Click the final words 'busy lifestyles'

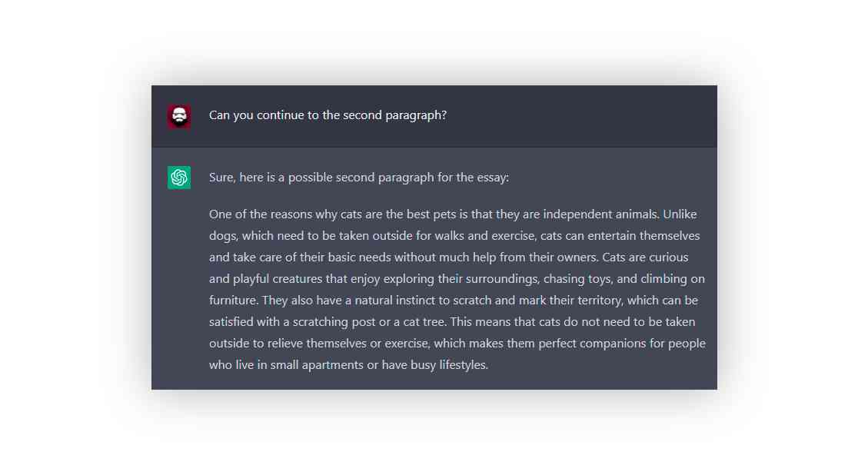coord(448,365)
